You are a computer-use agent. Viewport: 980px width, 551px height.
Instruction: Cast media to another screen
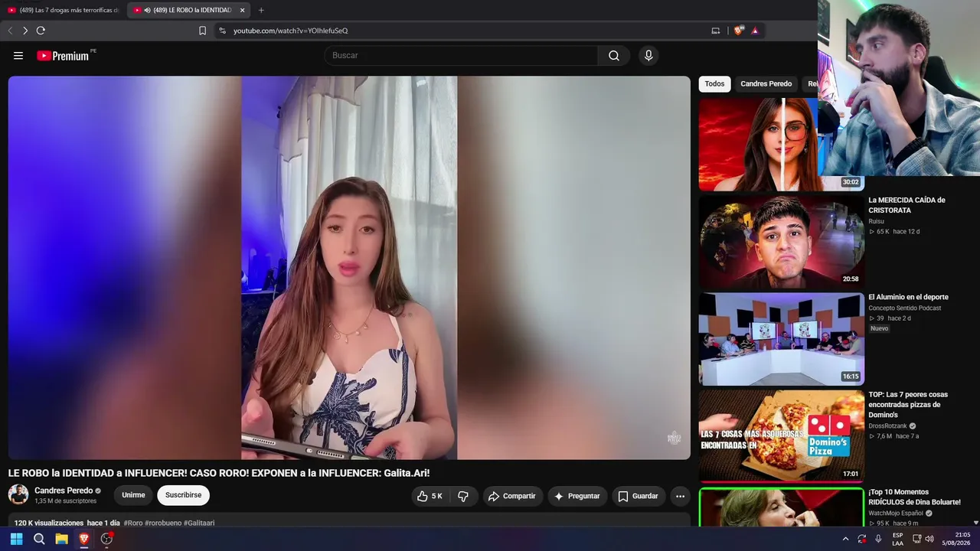click(716, 31)
